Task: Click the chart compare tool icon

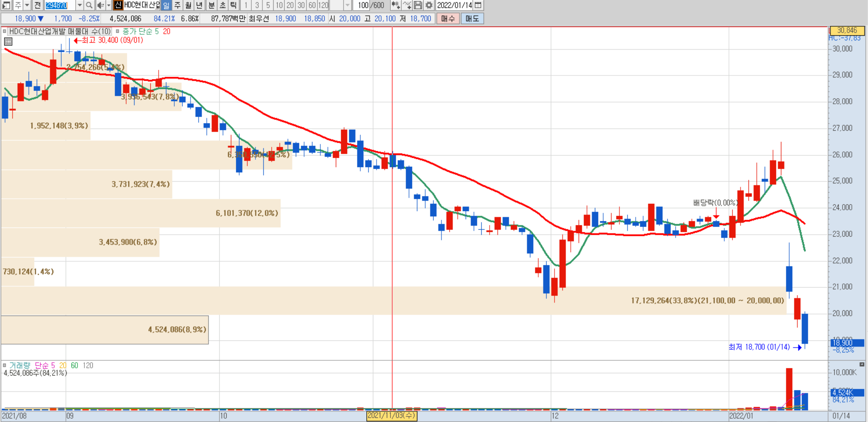Action: point(396,5)
